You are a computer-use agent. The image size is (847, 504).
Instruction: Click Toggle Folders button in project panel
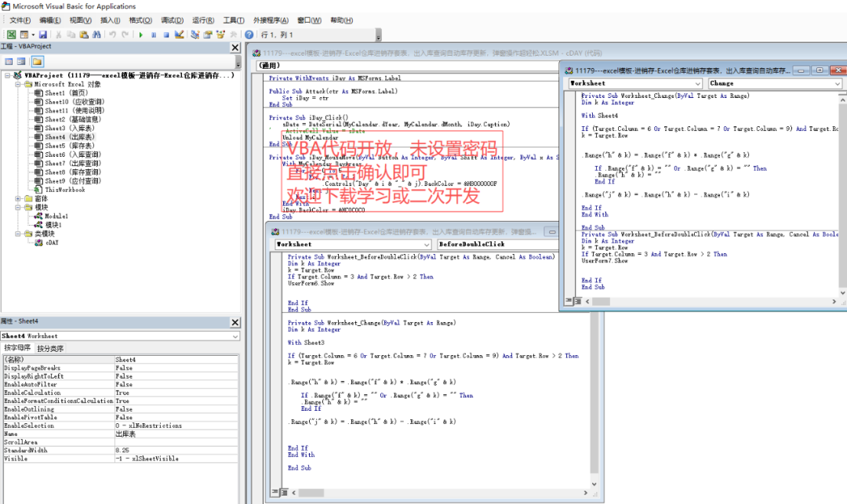pyautogui.click(x=37, y=61)
